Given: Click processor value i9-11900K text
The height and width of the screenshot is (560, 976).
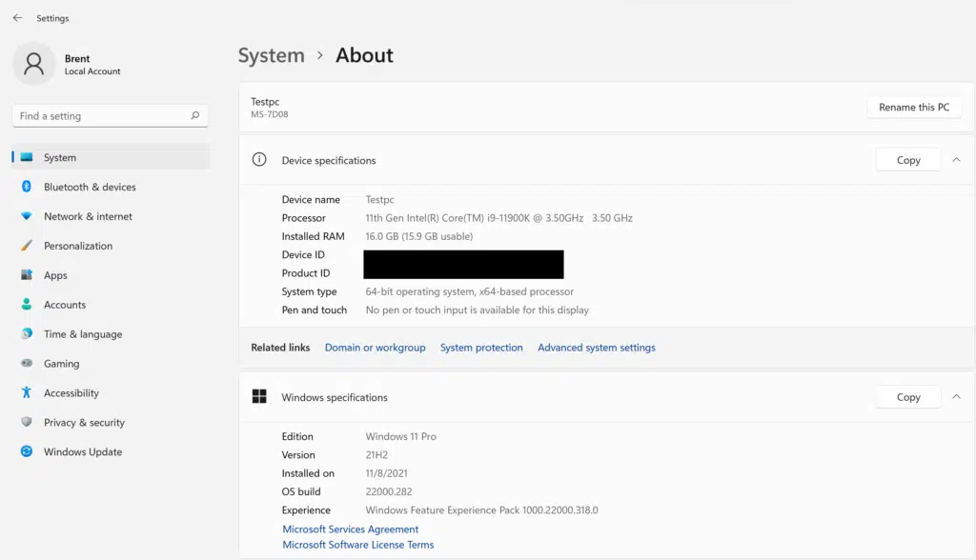Looking at the screenshot, I should pyautogui.click(x=498, y=218).
